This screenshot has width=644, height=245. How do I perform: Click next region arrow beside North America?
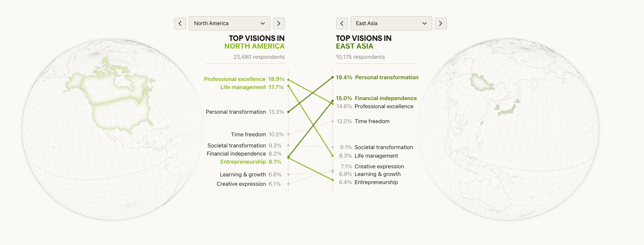279,23
